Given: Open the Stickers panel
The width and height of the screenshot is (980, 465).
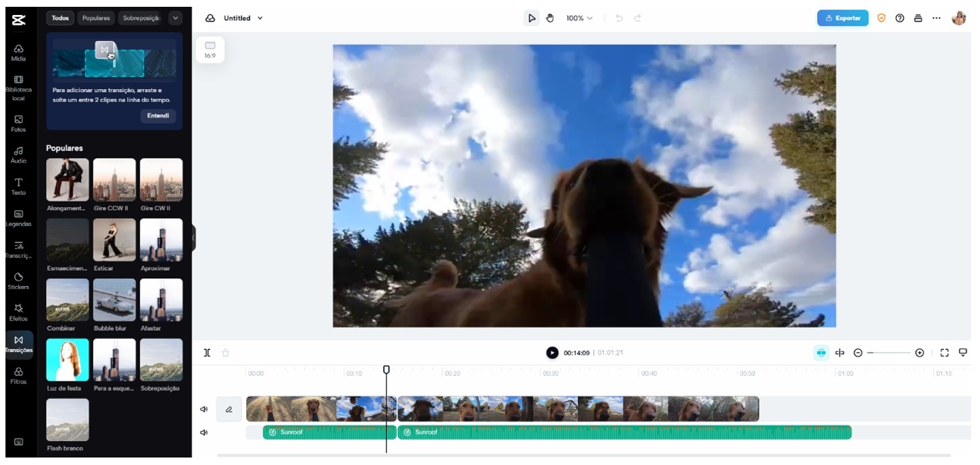Looking at the screenshot, I should click(18, 280).
